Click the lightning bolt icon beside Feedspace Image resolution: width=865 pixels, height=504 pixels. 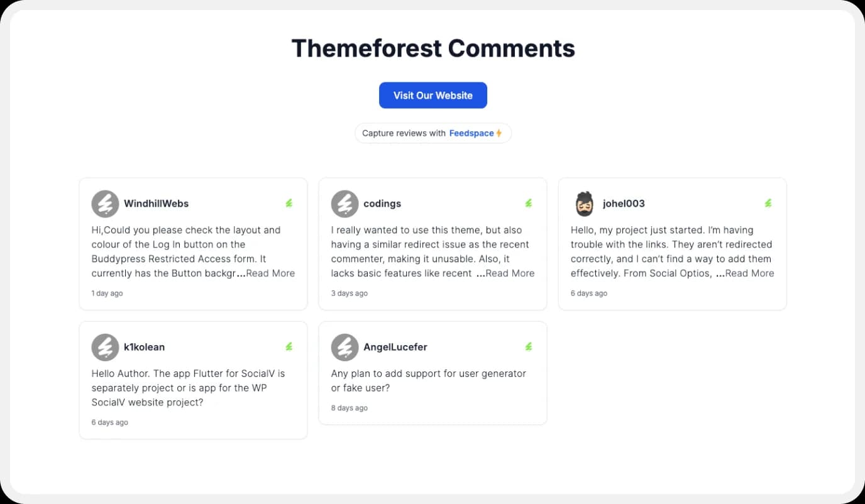point(499,133)
